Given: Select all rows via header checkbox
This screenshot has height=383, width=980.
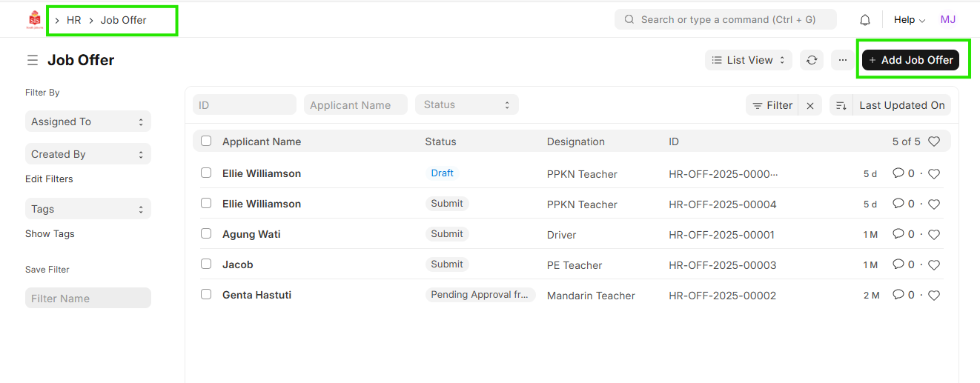Looking at the screenshot, I should point(206,141).
